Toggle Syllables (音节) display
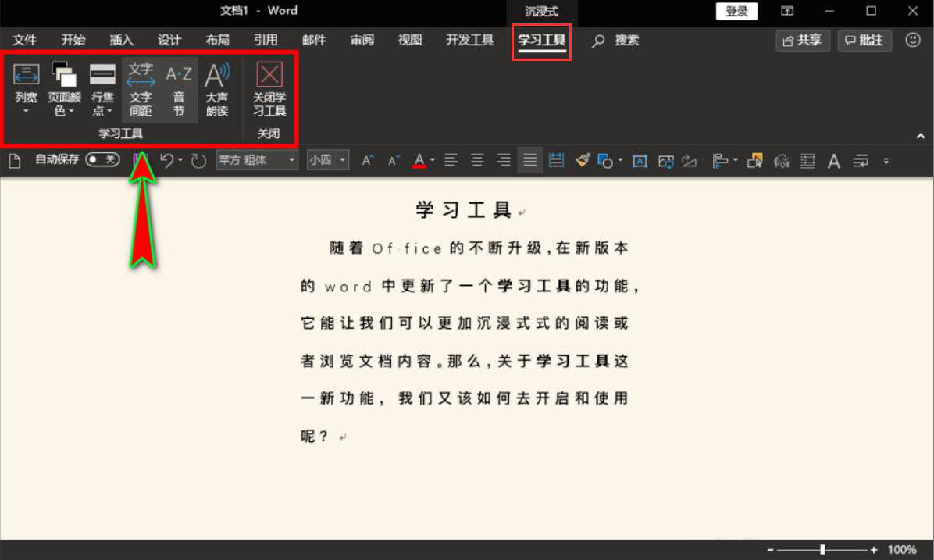Screen dimensions: 934x560 click(x=179, y=90)
